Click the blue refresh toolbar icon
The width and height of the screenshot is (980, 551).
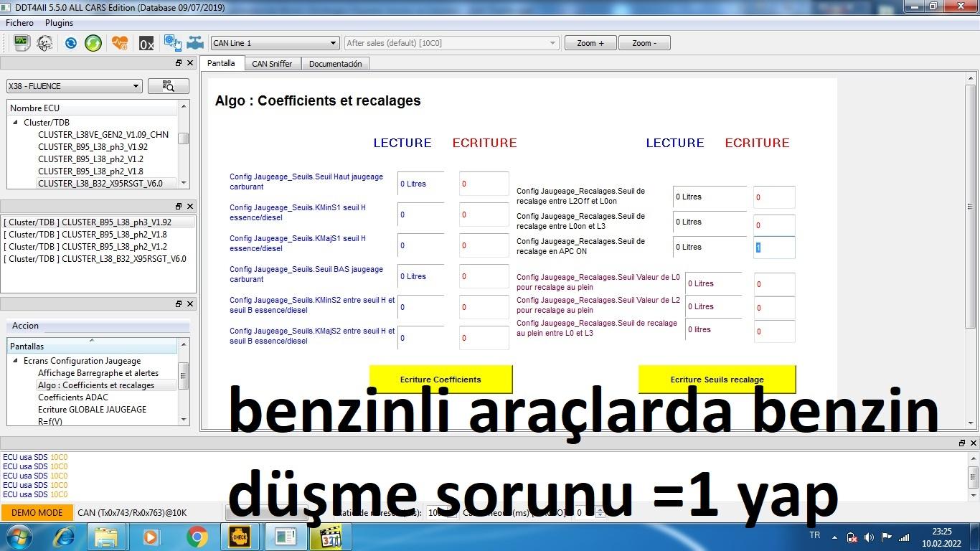pyautogui.click(x=70, y=43)
